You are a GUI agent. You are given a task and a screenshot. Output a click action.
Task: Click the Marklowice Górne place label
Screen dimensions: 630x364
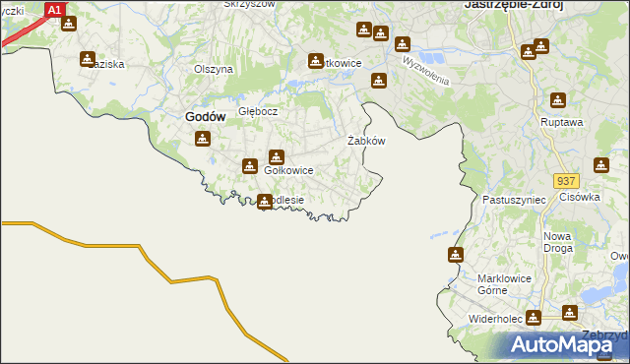[504, 284]
